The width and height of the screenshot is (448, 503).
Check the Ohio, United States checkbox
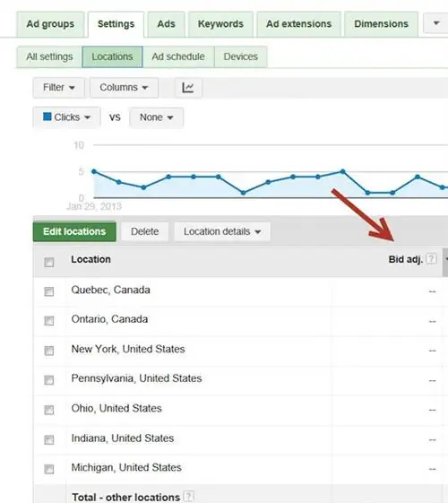pos(49,410)
